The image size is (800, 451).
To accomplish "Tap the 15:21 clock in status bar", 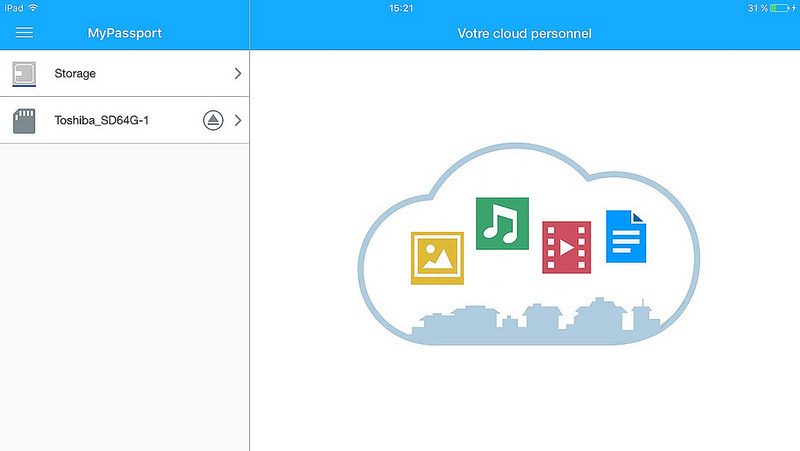I will coord(401,8).
